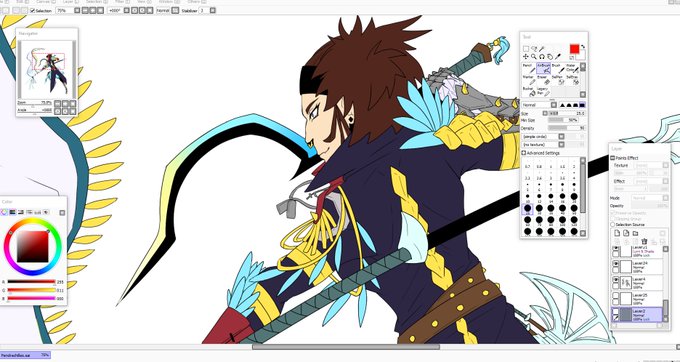
Task: Choose the Water Color brush
Action: 572,68
